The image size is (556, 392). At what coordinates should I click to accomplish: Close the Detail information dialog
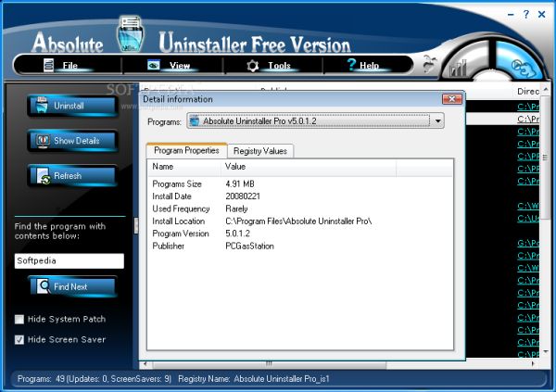[x=452, y=99]
